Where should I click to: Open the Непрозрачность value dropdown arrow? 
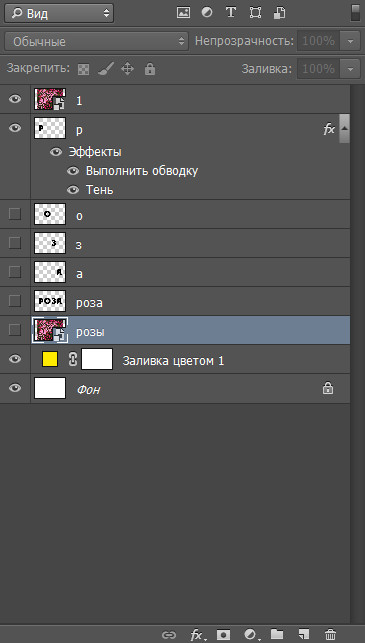point(350,41)
